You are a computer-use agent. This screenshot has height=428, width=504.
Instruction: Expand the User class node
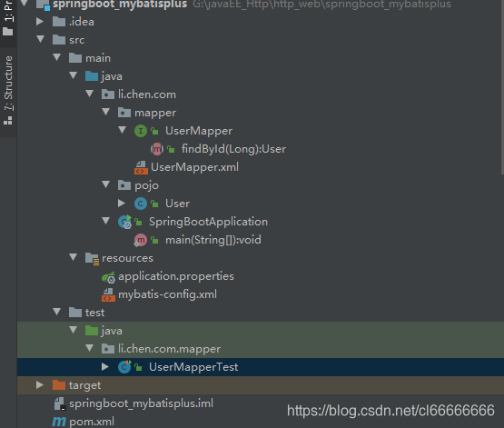pyautogui.click(x=122, y=204)
